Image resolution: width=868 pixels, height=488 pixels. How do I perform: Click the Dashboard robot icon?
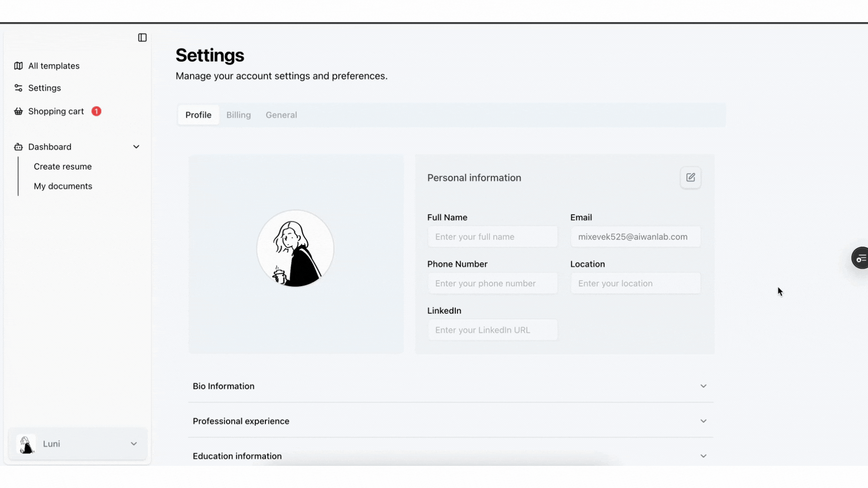click(x=18, y=147)
